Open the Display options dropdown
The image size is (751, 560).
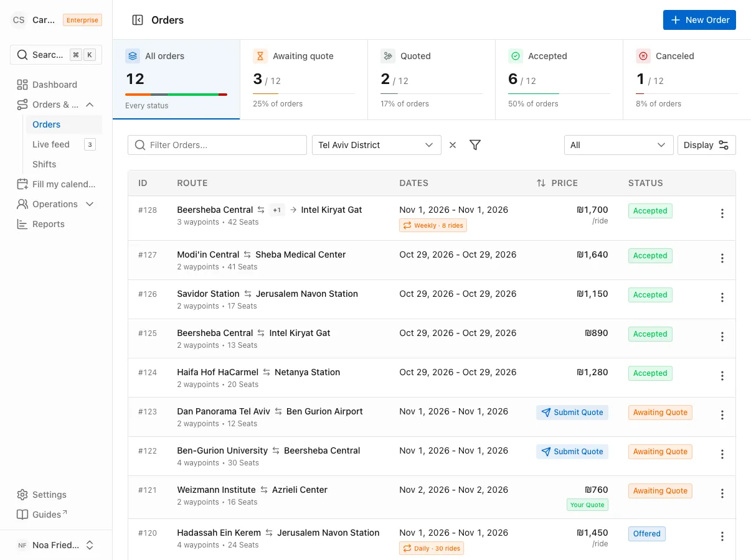(x=707, y=145)
